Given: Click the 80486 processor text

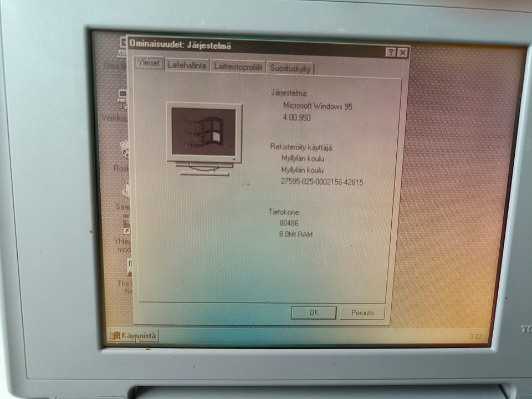Looking at the screenshot, I should pos(289,223).
